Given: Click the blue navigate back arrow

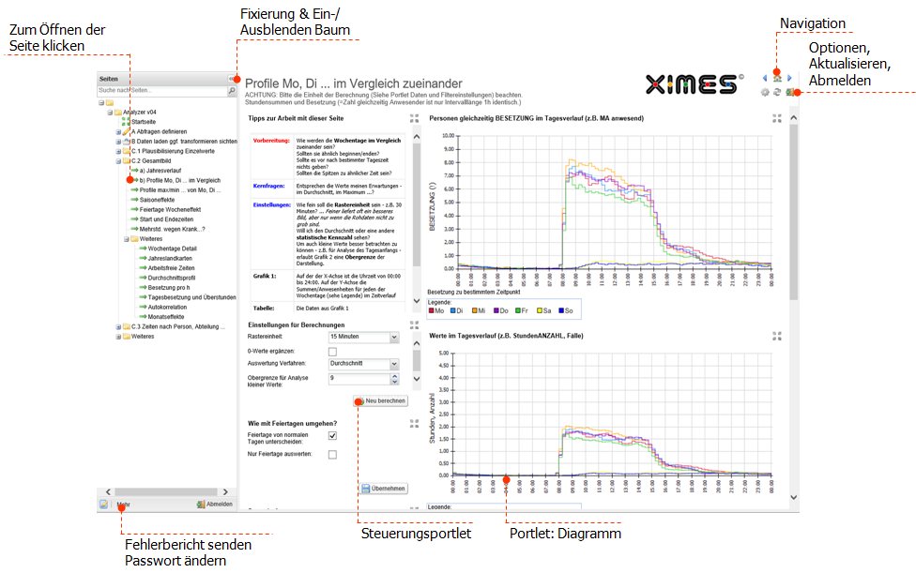Looking at the screenshot, I should (765, 78).
